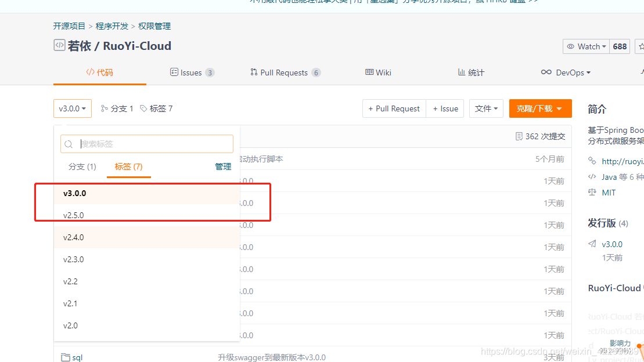The height and width of the screenshot is (362, 644).
Task: Switch to the 分支 (1) tab
Action: (82, 166)
